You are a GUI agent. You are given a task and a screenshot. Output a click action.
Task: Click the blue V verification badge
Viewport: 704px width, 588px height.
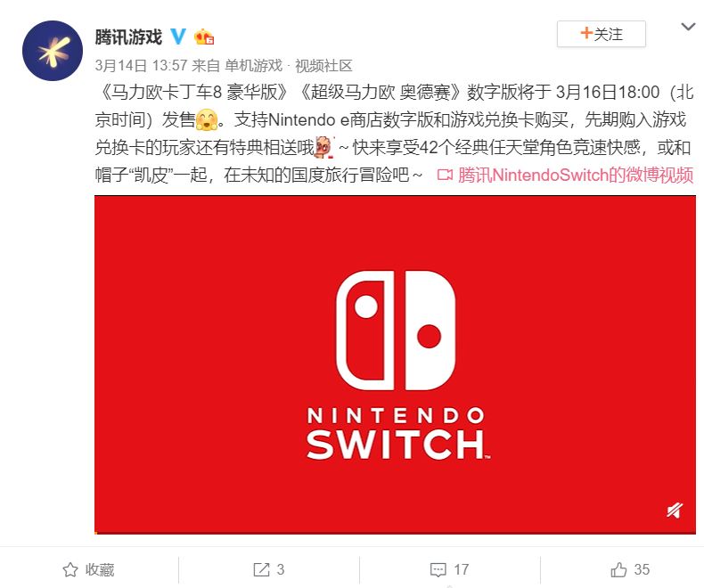tap(178, 37)
